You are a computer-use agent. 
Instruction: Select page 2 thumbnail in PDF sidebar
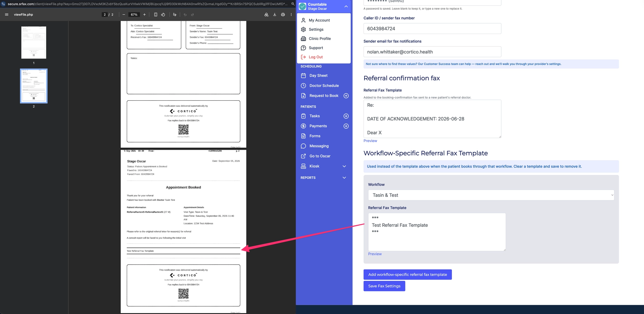click(x=34, y=86)
